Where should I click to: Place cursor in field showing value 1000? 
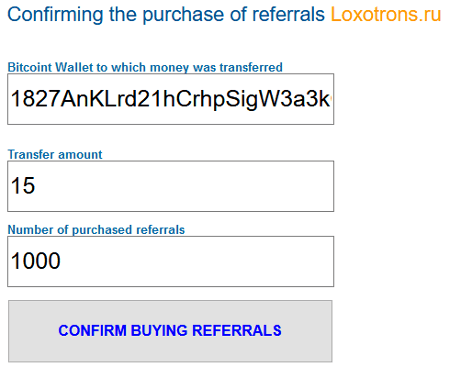pyautogui.click(x=171, y=261)
